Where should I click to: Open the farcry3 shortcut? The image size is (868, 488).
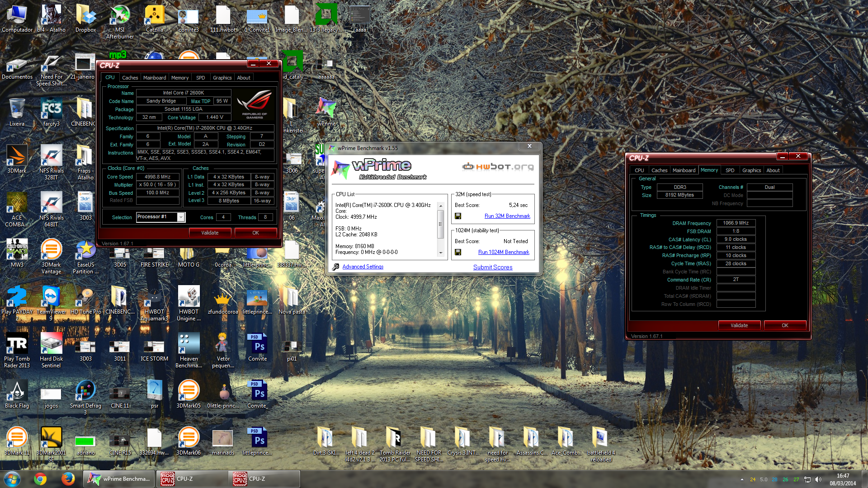(x=51, y=112)
